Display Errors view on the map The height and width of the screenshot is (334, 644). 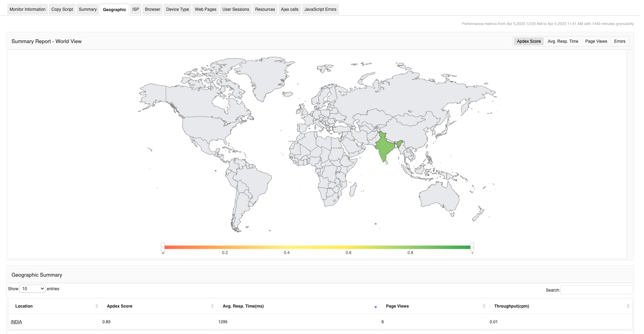click(620, 41)
